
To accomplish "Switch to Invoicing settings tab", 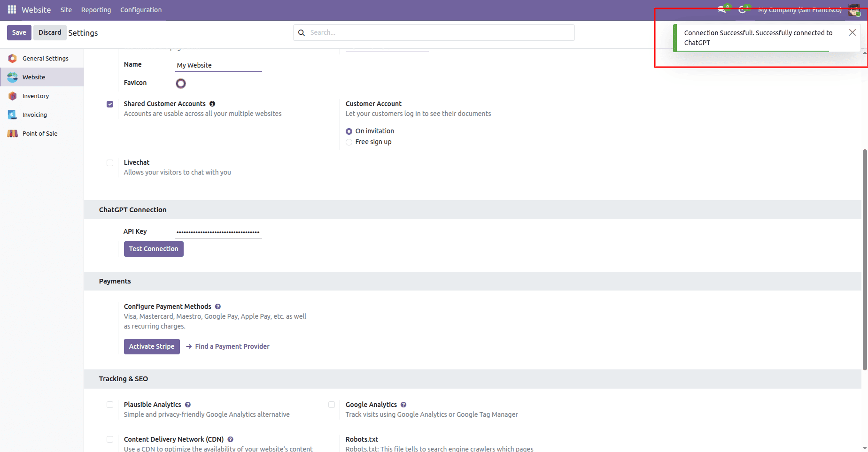I will 42,115.
